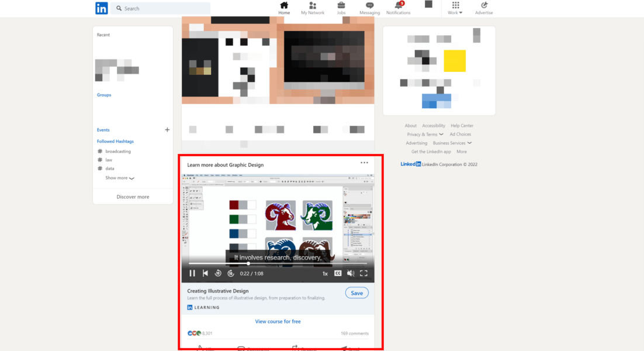Open the LinkedIn Home icon

(284, 7)
